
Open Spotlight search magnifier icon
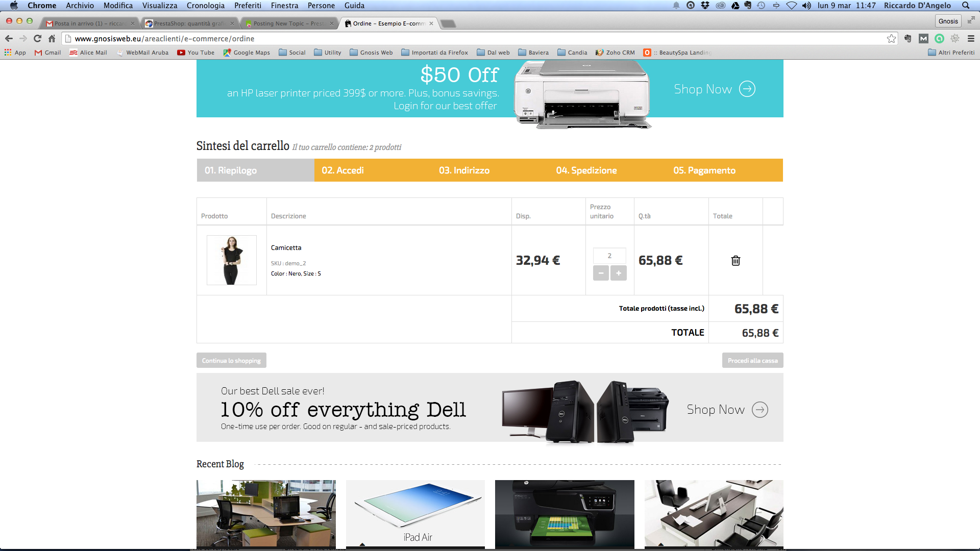pyautogui.click(x=966, y=6)
